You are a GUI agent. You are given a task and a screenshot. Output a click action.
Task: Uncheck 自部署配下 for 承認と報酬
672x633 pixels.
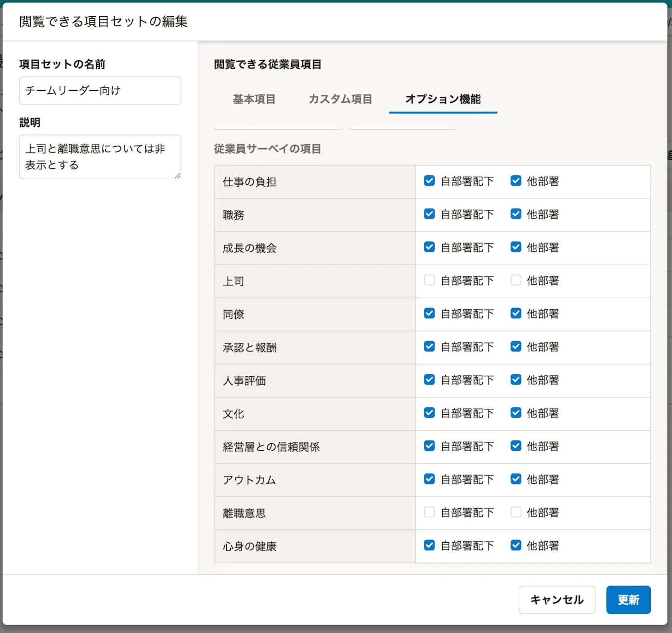429,346
